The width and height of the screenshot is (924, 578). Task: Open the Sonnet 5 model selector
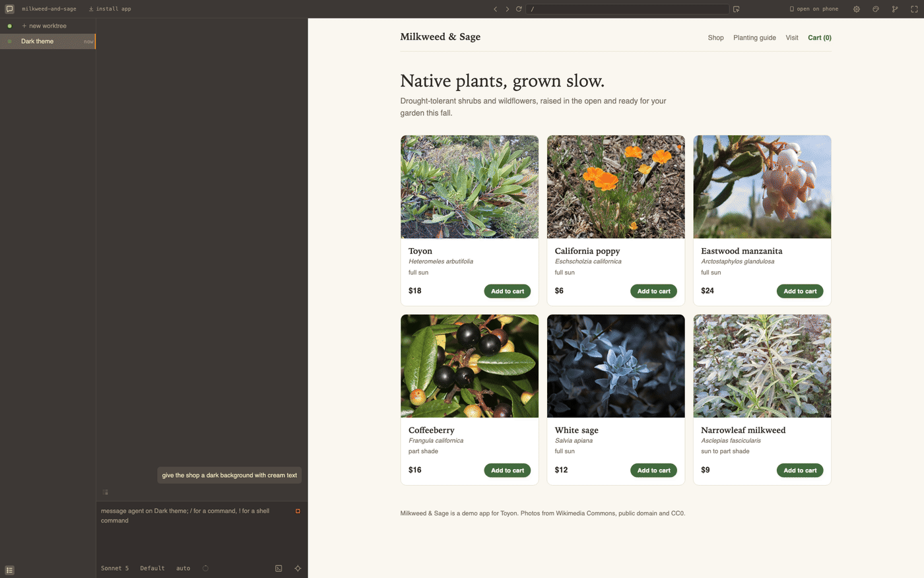(115, 568)
